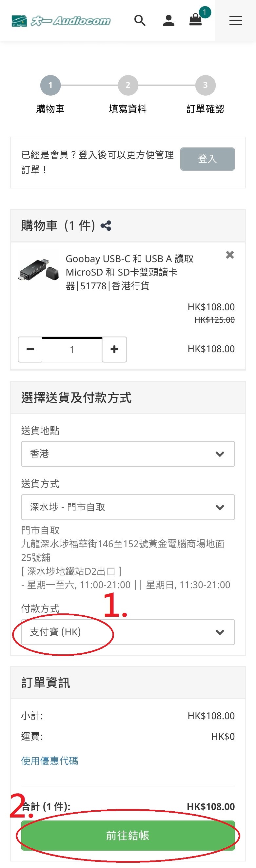Open the hamburger menu
This screenshot has width=256, height=868.
[235, 21]
